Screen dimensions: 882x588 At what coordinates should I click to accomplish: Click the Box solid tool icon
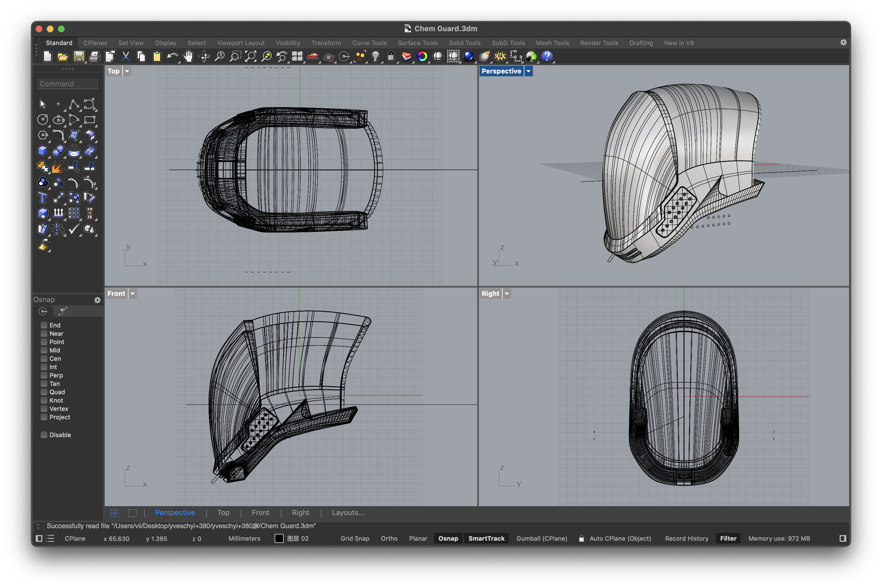[42, 151]
